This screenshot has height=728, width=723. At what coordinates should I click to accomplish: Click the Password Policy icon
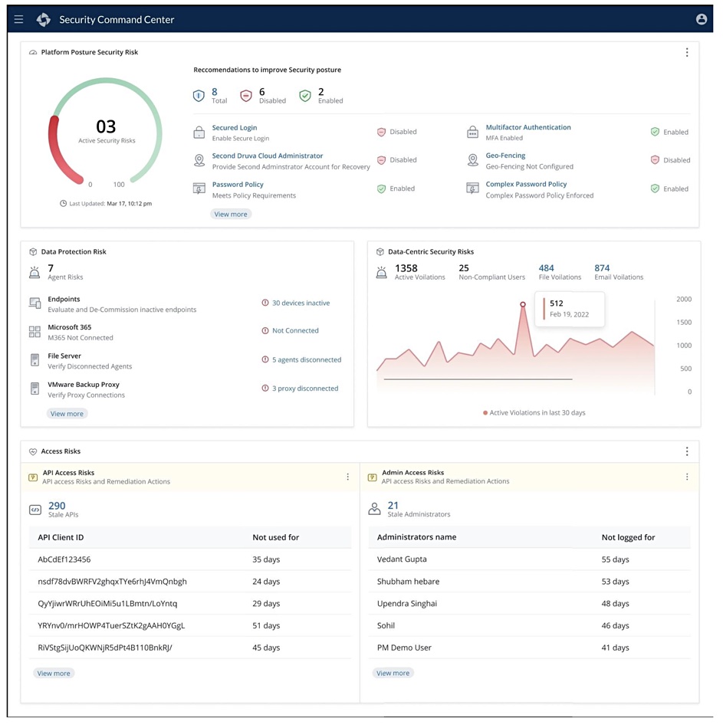point(199,189)
